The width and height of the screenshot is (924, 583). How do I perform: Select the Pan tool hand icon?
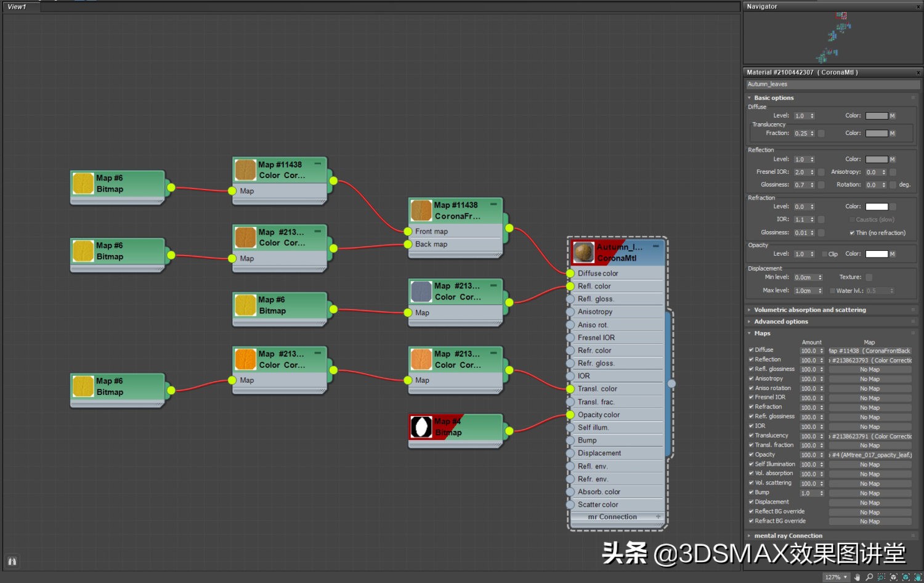(x=857, y=577)
